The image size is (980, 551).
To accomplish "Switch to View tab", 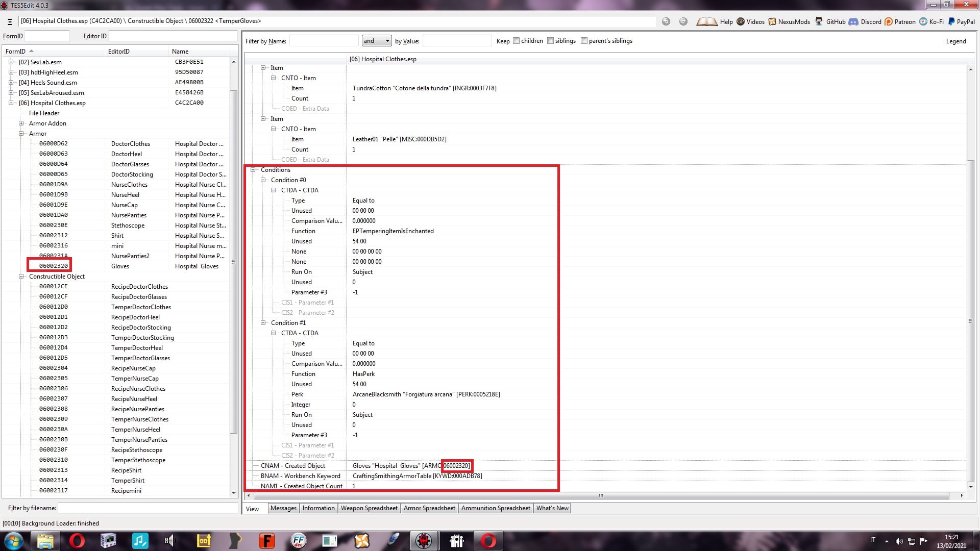I will (253, 509).
